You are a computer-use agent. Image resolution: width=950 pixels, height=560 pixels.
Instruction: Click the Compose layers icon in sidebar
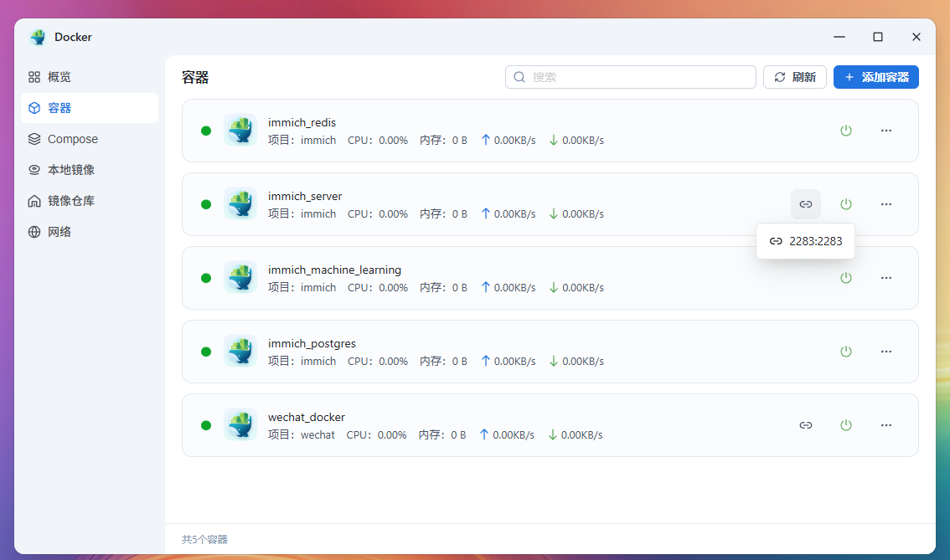[x=34, y=139]
